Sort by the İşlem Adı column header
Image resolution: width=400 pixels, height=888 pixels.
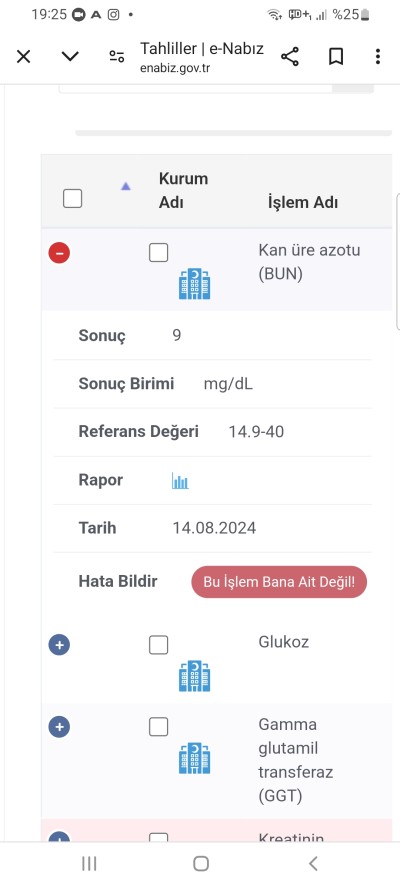303,202
